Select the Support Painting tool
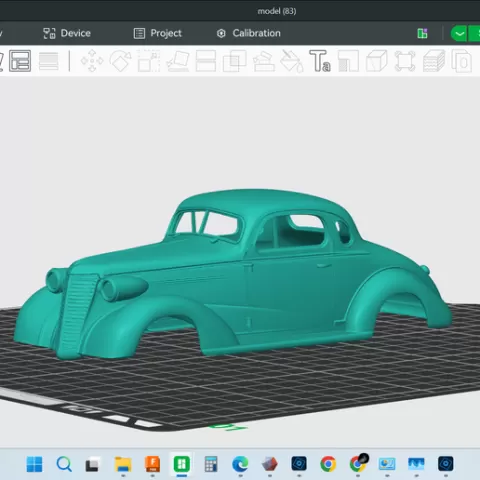The width and height of the screenshot is (480, 480). click(x=263, y=61)
